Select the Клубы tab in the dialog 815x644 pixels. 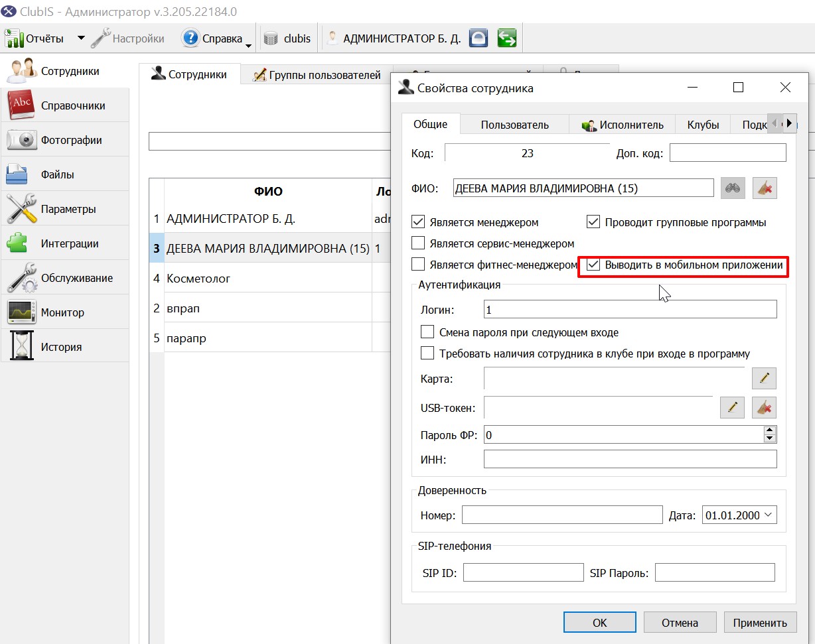coord(703,125)
